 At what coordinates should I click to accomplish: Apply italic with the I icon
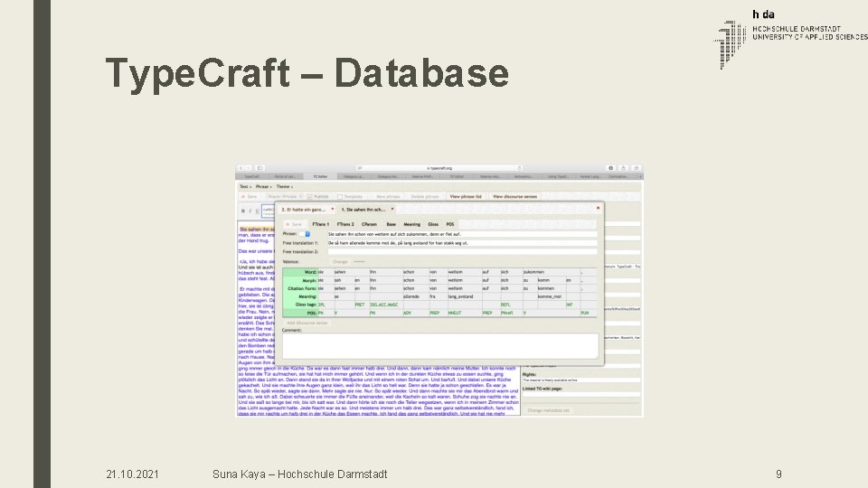point(250,211)
